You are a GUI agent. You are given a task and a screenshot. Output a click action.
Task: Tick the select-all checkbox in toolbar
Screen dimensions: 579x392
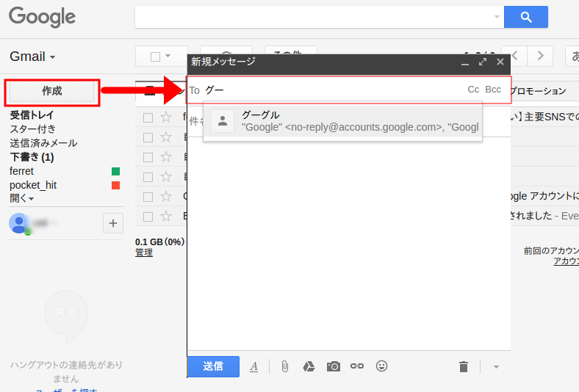(156, 57)
